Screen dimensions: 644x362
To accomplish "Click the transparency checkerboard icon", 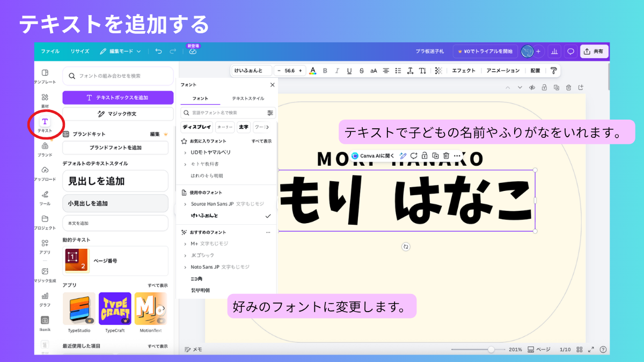I will click(438, 71).
